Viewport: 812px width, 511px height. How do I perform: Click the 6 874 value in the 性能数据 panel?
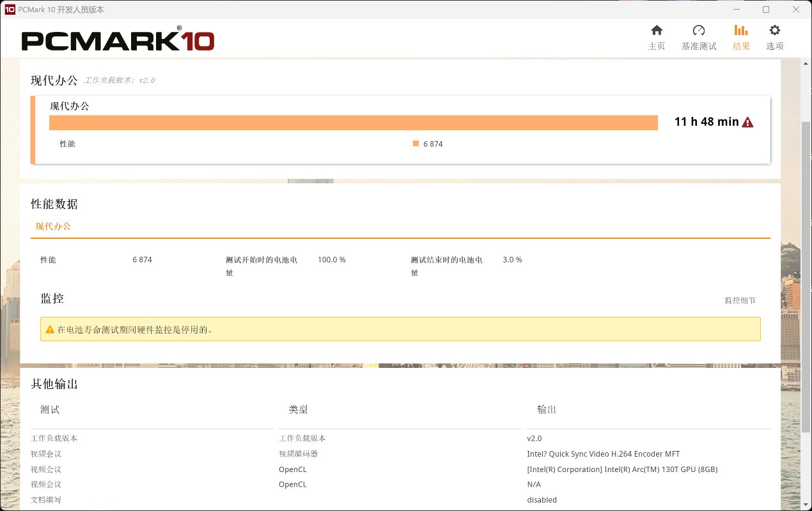point(143,260)
